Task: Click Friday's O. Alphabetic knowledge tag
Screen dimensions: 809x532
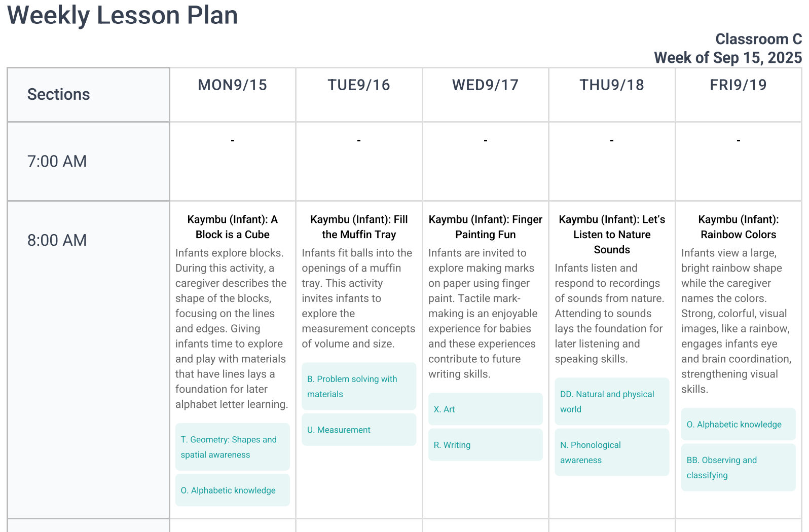Action: pyautogui.click(x=738, y=425)
